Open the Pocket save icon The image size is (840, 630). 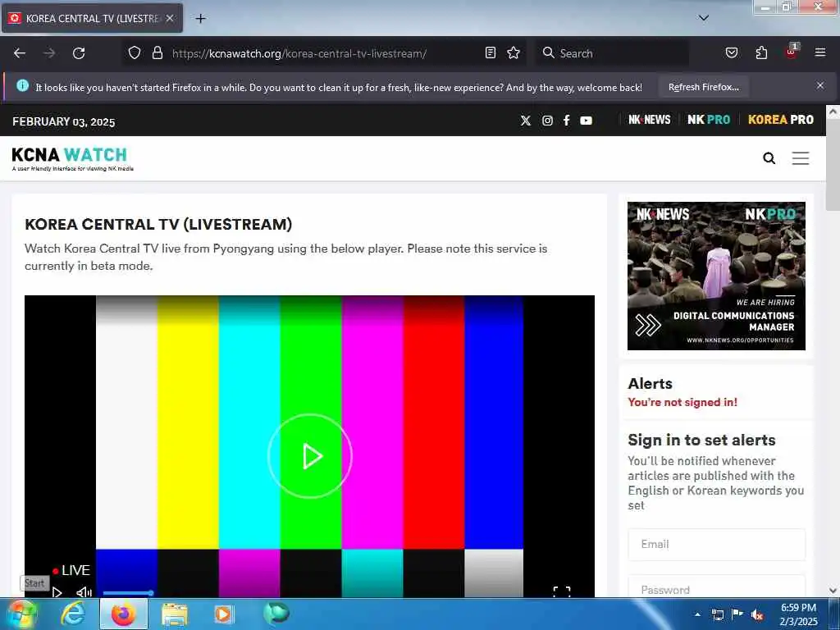[x=731, y=52]
